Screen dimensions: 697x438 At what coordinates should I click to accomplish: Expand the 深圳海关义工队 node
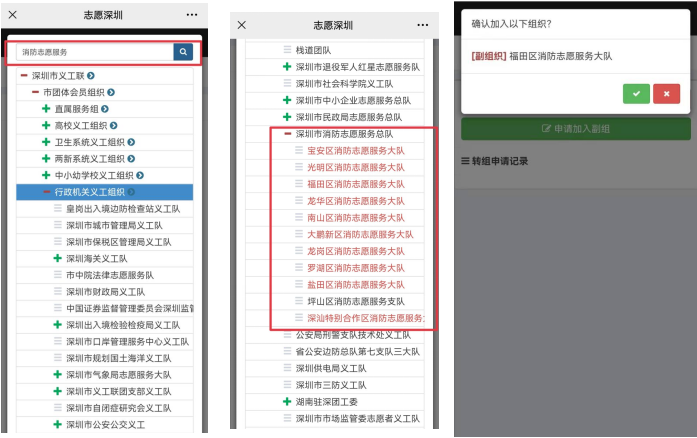tap(57, 258)
